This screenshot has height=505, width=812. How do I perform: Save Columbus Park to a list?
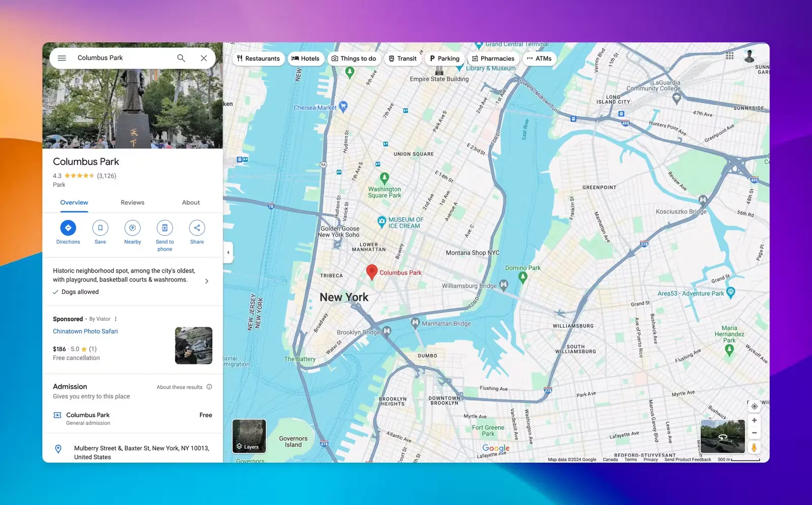pos(100,228)
